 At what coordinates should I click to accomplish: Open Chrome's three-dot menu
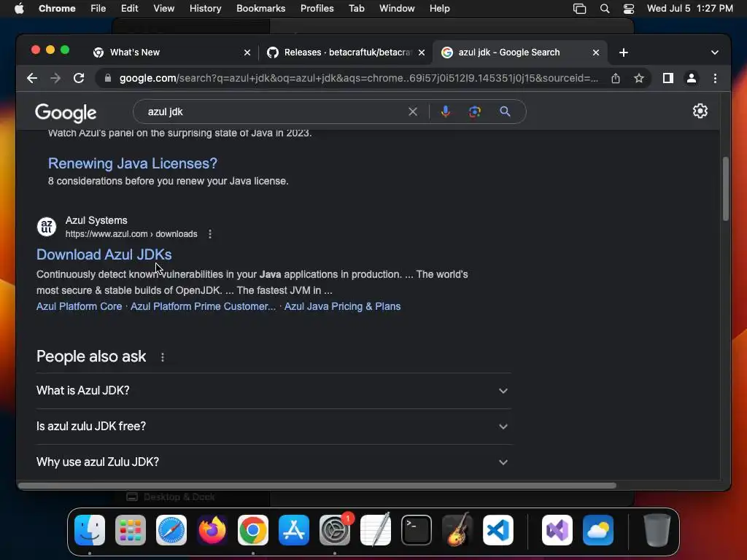click(715, 78)
